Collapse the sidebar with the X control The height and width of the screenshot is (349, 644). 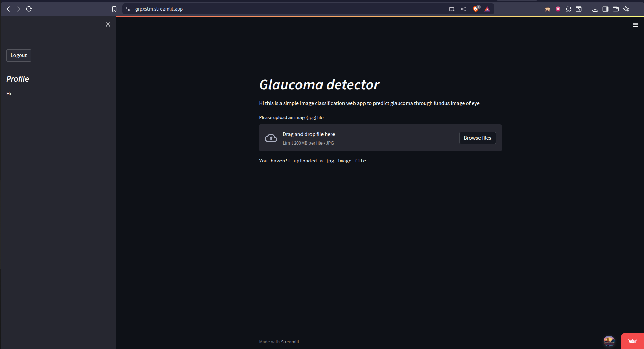[108, 24]
